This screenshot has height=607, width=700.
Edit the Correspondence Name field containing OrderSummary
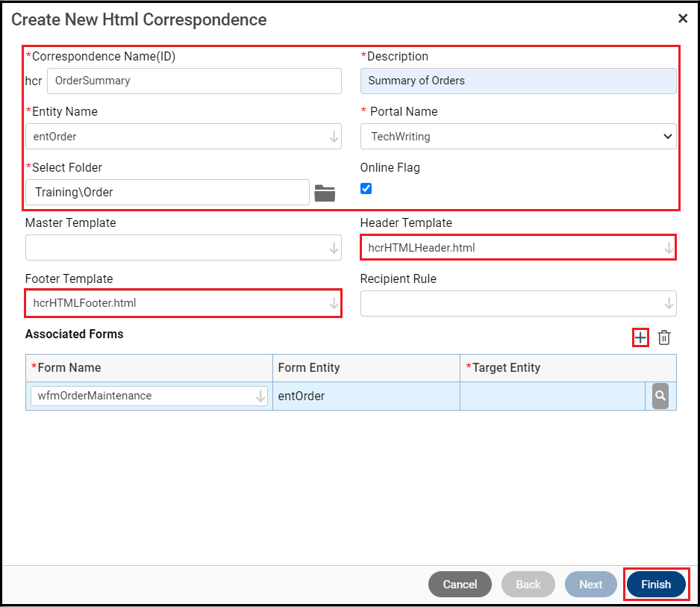pos(194,81)
